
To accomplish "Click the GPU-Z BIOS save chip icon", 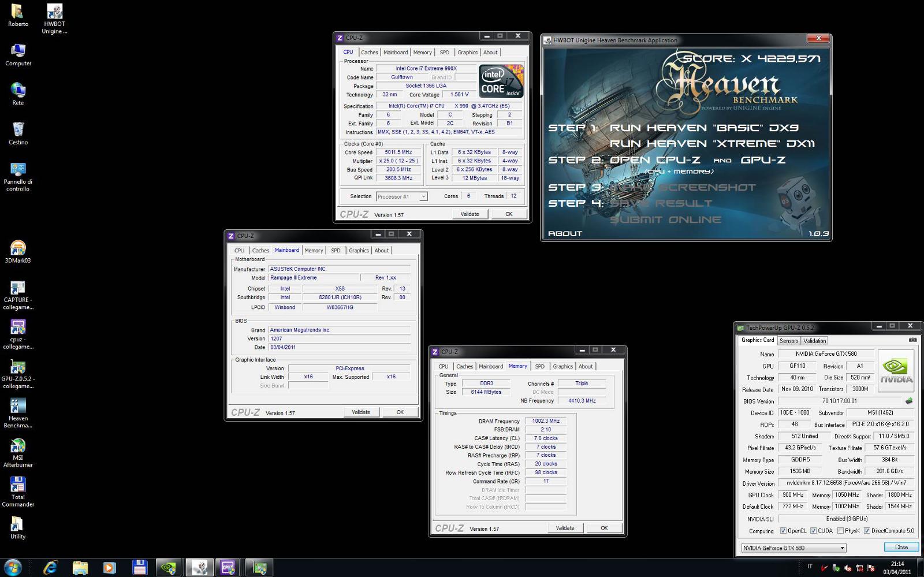I will pos(909,400).
